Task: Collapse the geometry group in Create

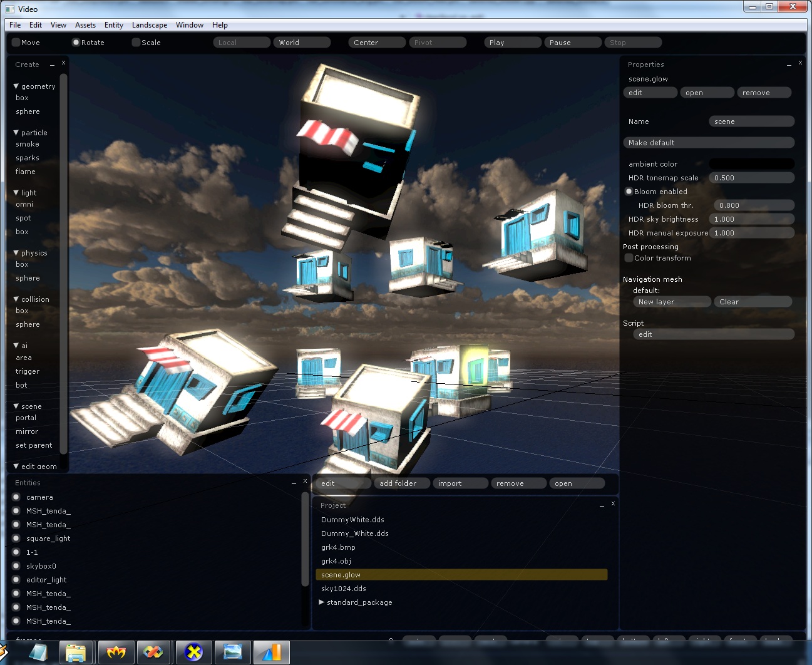Action: [x=16, y=86]
